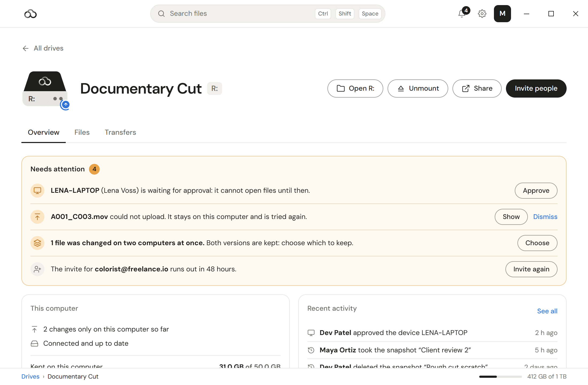Viewport: 588px width, 385px height.
Task: Open See all recent activity
Action: click(x=547, y=311)
